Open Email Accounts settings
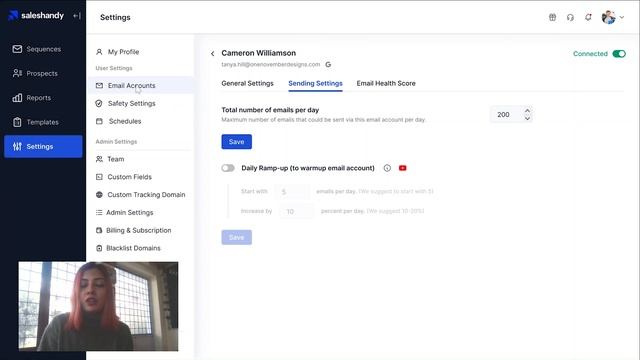Screen dimensions: 640x360 click(140, 86)
